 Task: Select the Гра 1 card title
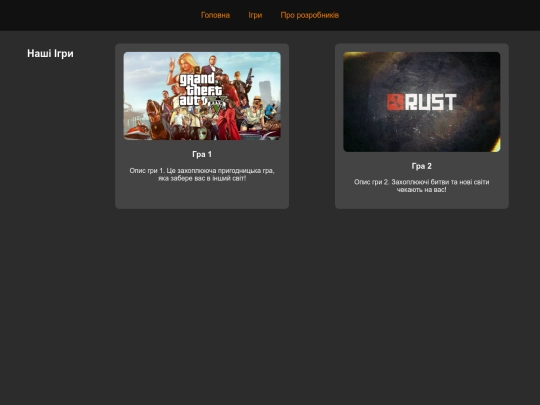point(202,154)
